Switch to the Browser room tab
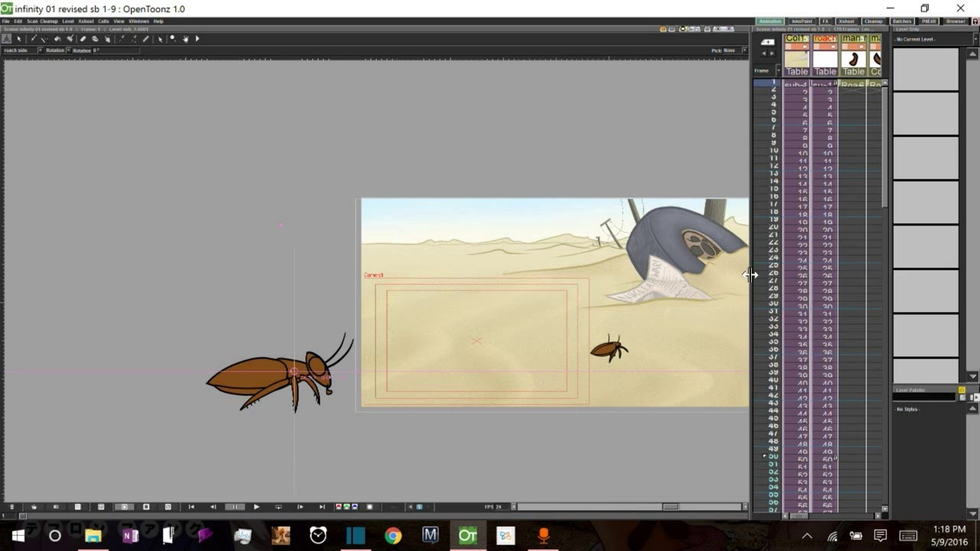The image size is (980, 551). tap(955, 21)
